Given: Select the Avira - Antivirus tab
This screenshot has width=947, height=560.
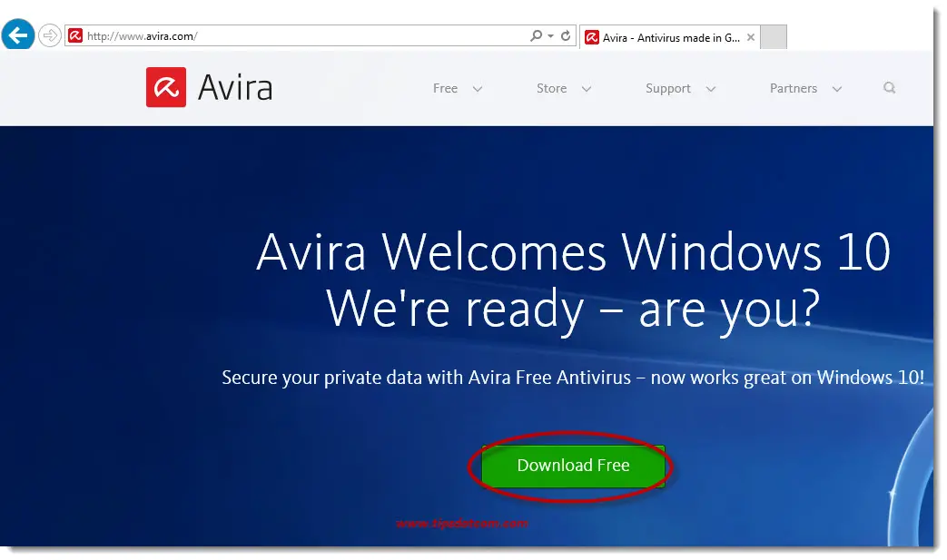Looking at the screenshot, I should [670, 37].
